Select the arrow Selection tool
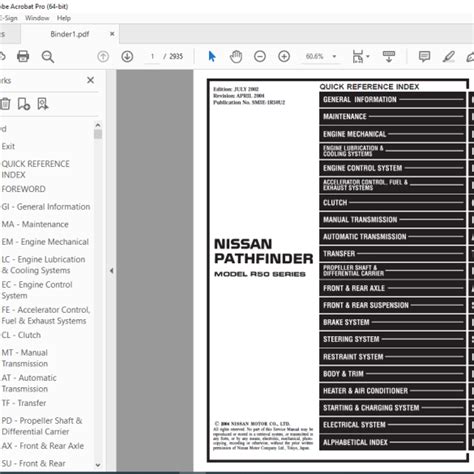This screenshot has width=474, height=474. [x=212, y=56]
